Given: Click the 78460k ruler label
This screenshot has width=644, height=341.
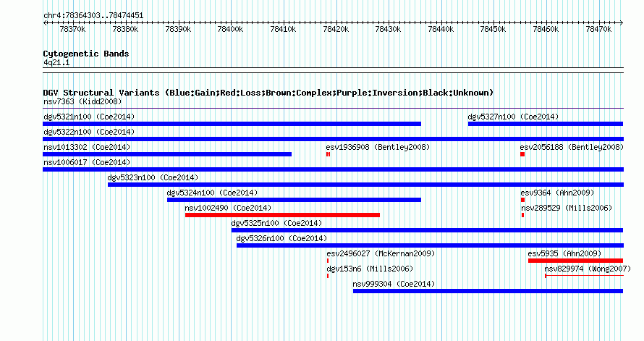Looking at the screenshot, I should pyautogui.click(x=546, y=29).
